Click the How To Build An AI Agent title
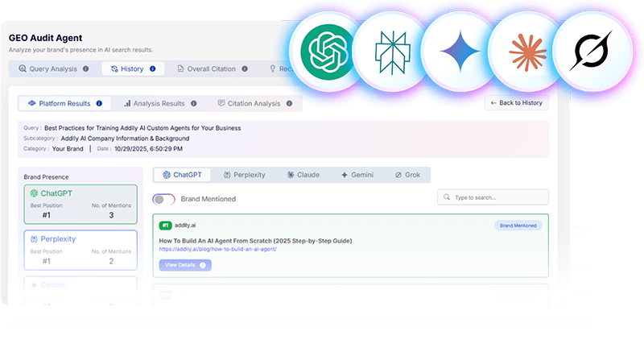Viewport: 644px width, 344px height. tap(255, 241)
